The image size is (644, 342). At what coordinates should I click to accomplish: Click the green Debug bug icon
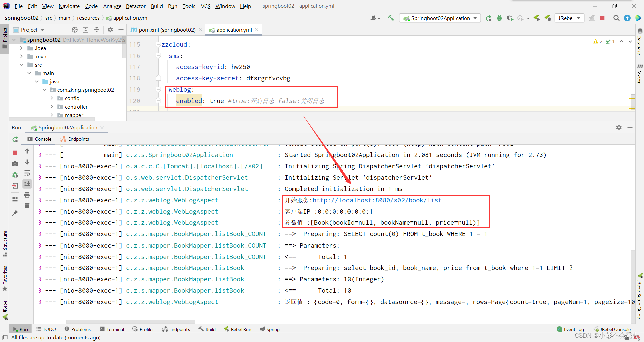pyautogui.click(x=499, y=18)
